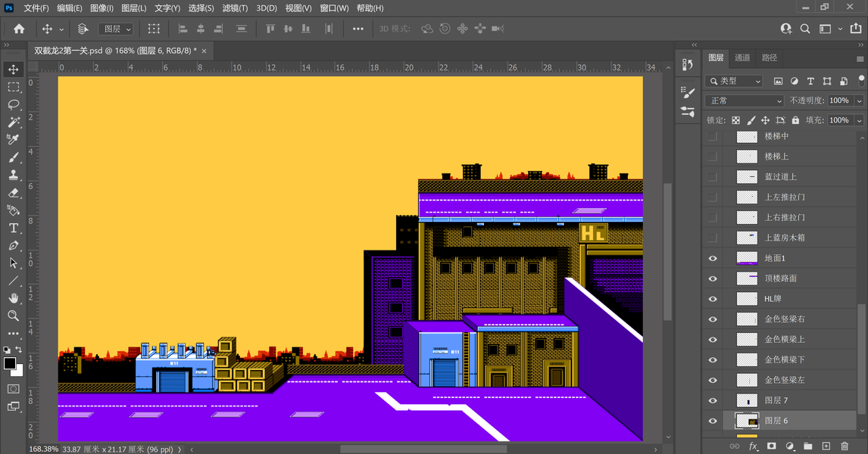This screenshot has height=454, width=868.
Task: Select the Rectangular Marquee tool
Action: (14, 87)
